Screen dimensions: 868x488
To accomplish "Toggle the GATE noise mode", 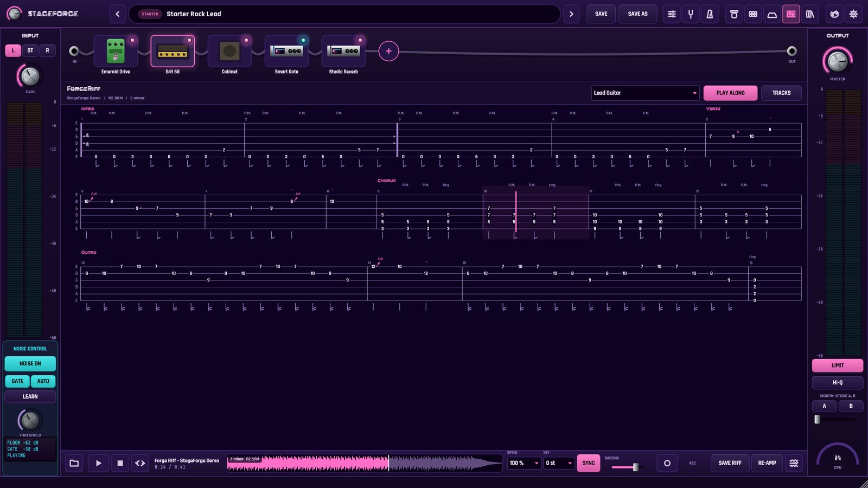I will coord(17,381).
